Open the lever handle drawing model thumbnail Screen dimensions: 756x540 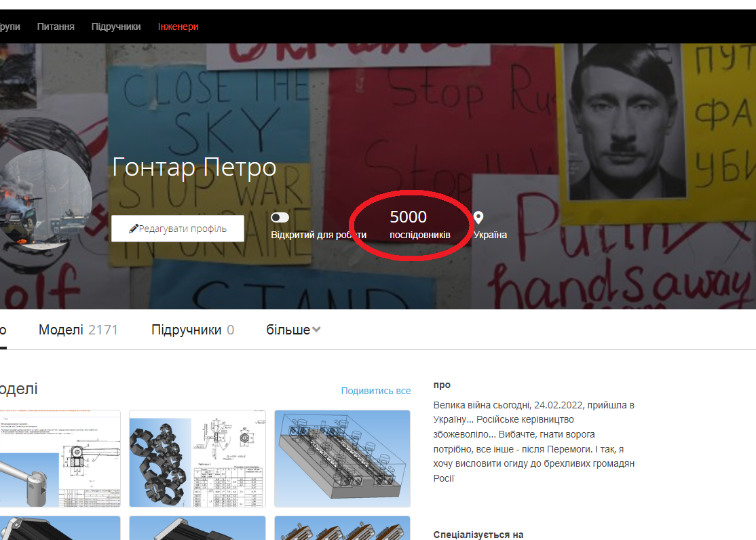[x=60, y=459]
